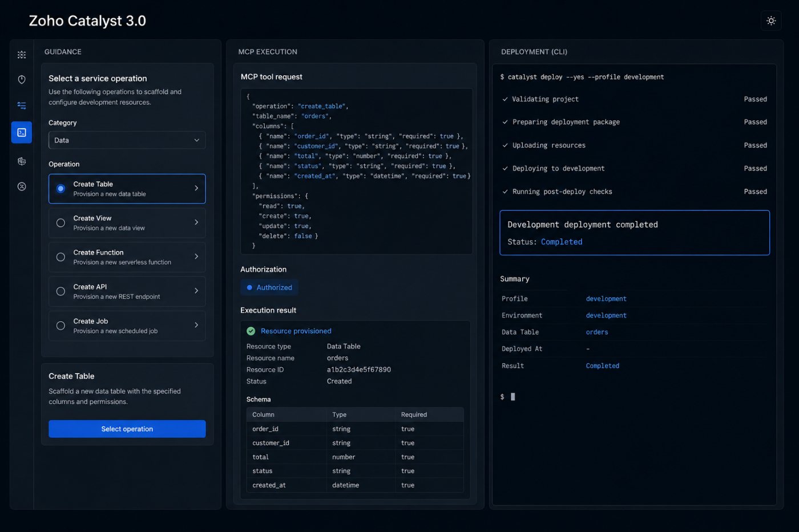Image resolution: width=799 pixels, height=532 pixels.
Task: Click the Select a service operation heading
Action: point(98,79)
